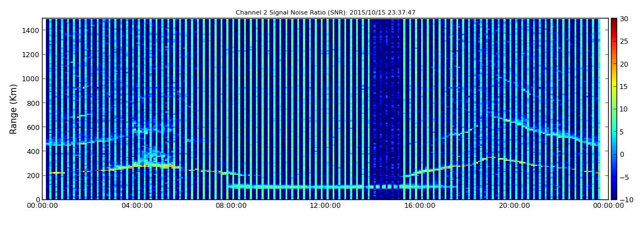Select the 1200 tick on the range axis
Image resolution: width=644 pixels, height=228 pixels.
pos(31,54)
